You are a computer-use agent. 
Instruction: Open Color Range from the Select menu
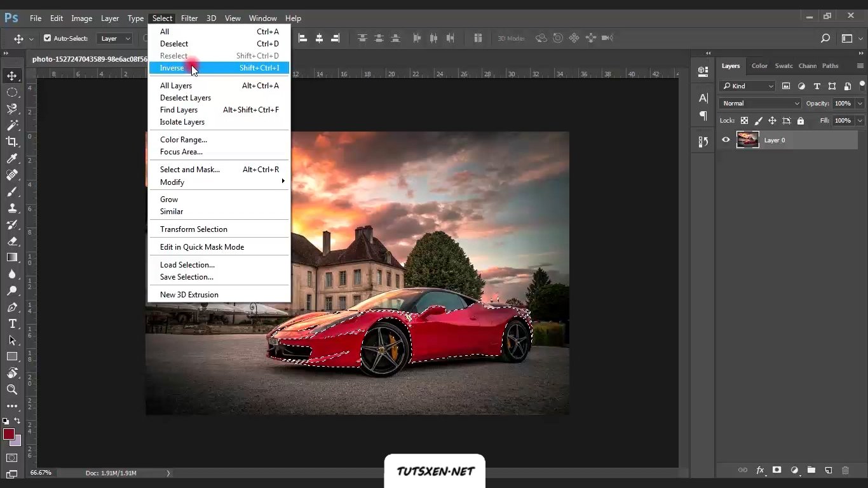point(219,140)
